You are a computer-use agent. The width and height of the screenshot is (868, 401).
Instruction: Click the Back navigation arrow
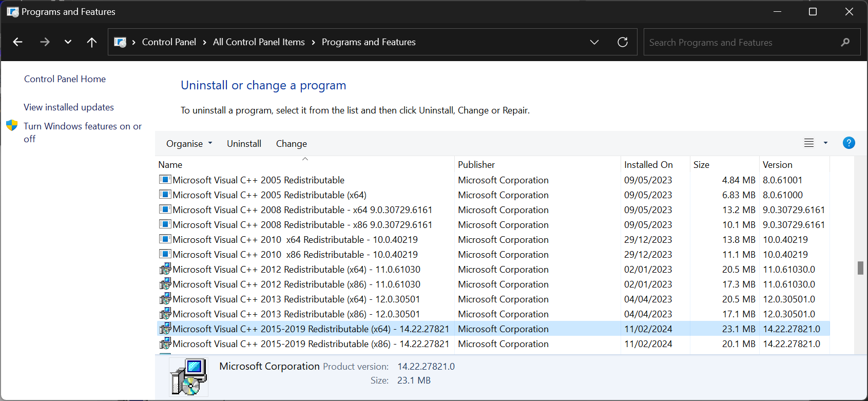click(x=18, y=42)
